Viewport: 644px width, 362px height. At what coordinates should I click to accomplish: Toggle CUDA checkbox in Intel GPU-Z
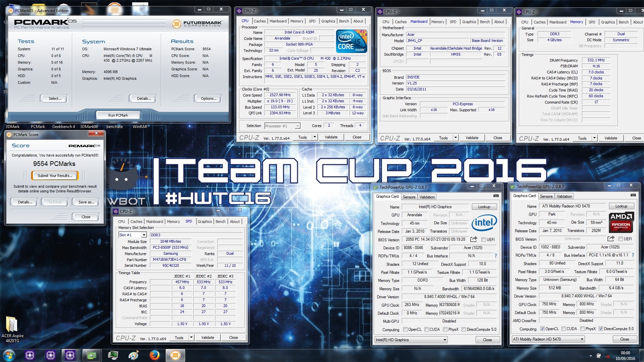(x=427, y=329)
